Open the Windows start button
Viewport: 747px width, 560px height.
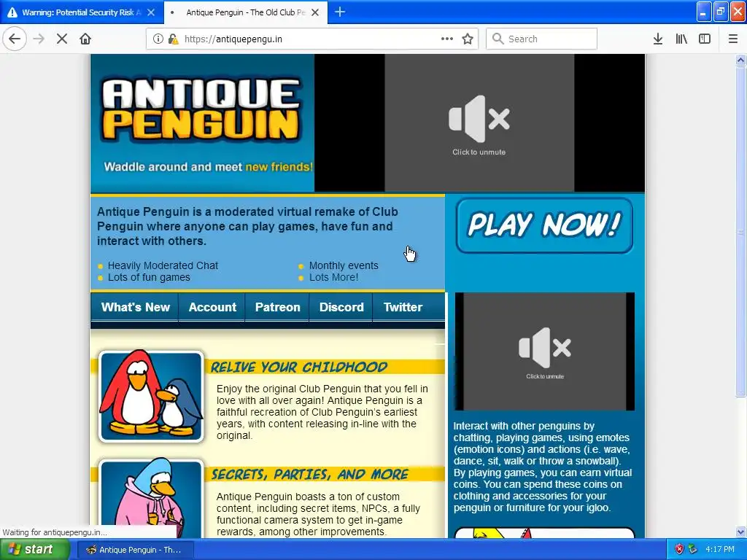coord(34,550)
